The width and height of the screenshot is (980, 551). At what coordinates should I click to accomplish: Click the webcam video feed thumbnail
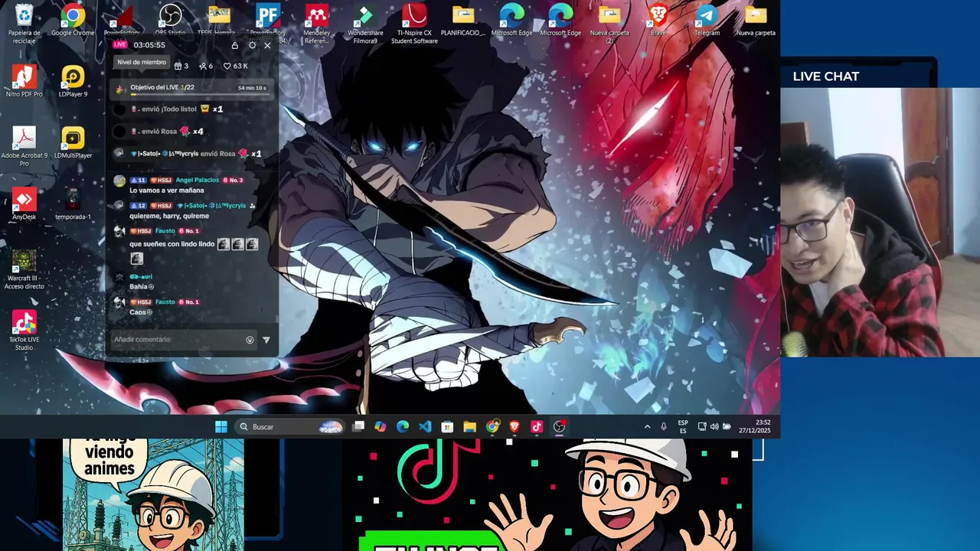[x=880, y=222]
